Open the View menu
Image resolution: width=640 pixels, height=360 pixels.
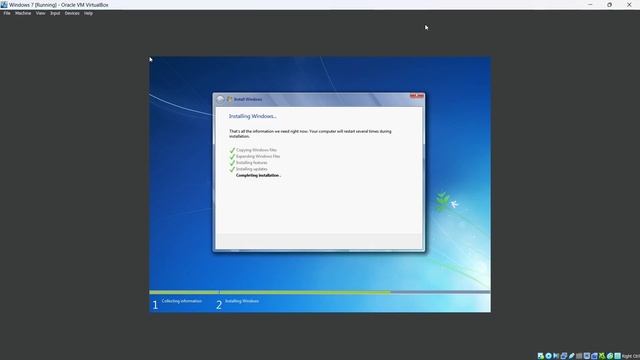click(40, 13)
